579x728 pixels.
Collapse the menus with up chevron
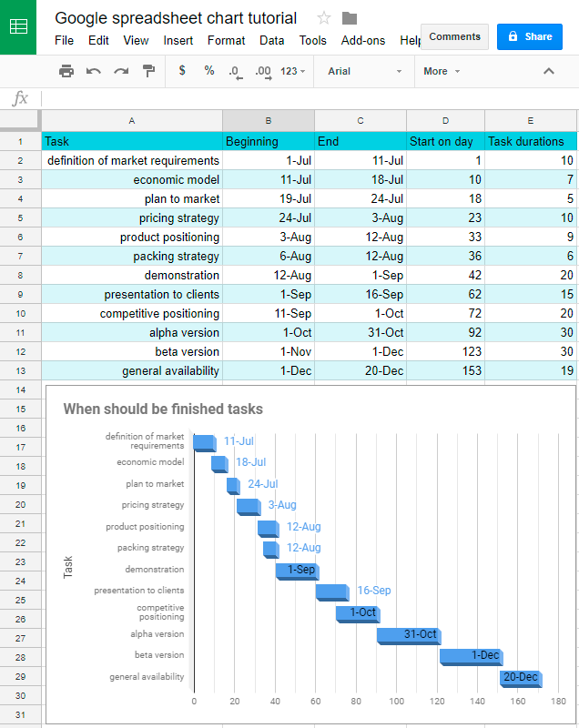549,71
